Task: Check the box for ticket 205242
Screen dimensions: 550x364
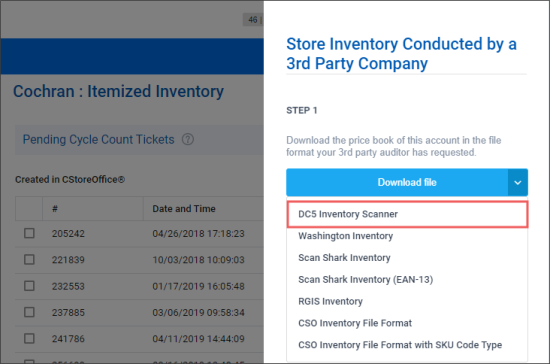Action: (x=29, y=233)
